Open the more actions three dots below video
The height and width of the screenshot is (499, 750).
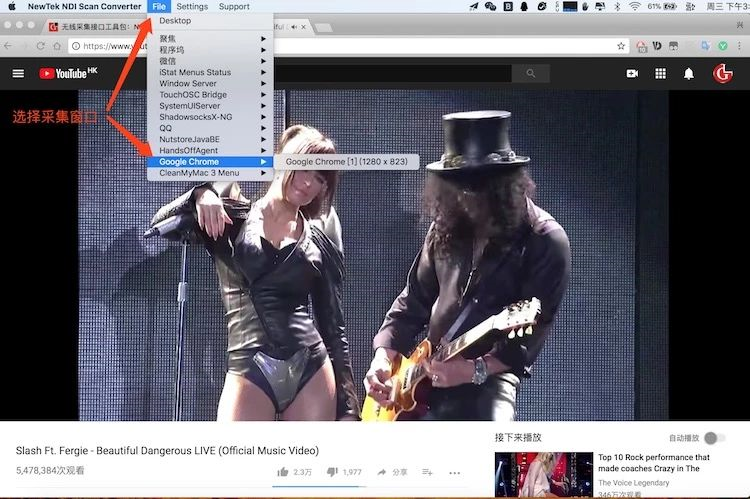tap(454, 473)
